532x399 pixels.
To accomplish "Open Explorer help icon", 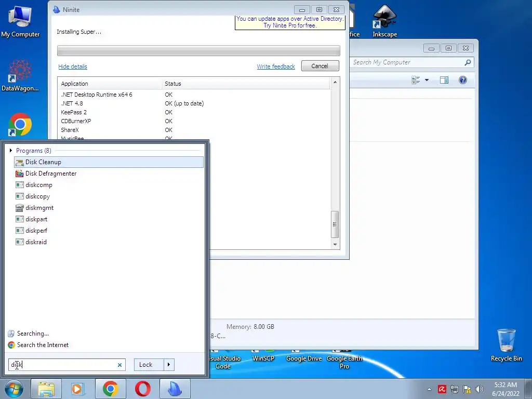I will point(463,80).
